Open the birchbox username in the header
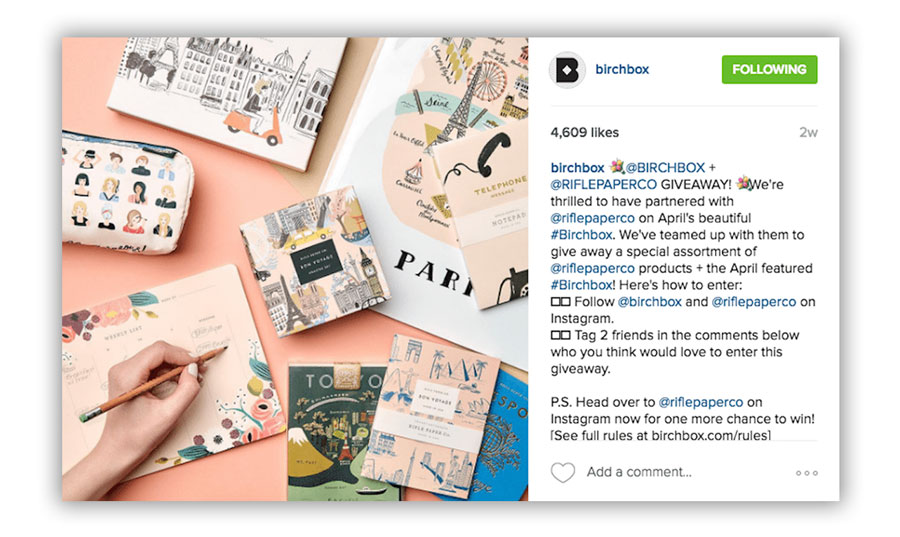Screen dimensions: 900x537 coord(622,69)
